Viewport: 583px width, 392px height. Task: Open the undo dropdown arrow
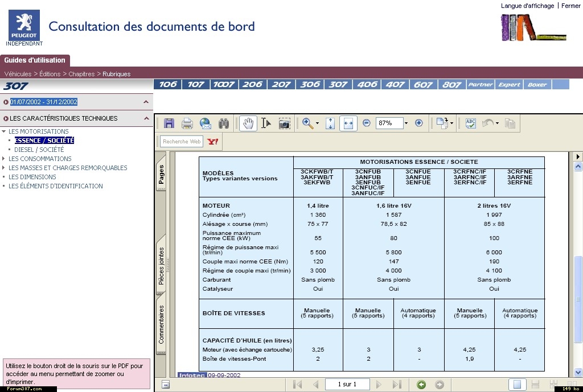tap(497, 123)
